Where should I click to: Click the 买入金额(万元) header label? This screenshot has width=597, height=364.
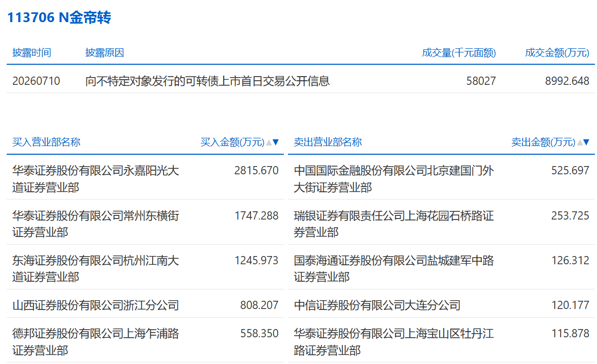(x=232, y=142)
